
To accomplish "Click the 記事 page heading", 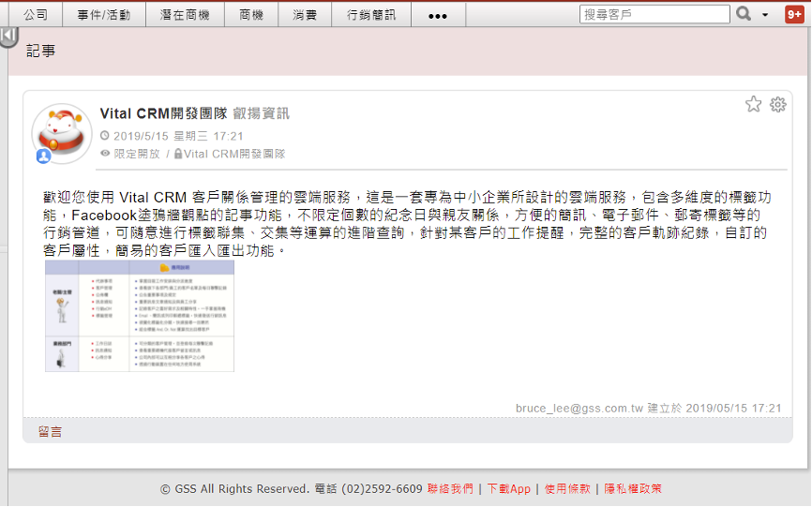I will 40,51.
